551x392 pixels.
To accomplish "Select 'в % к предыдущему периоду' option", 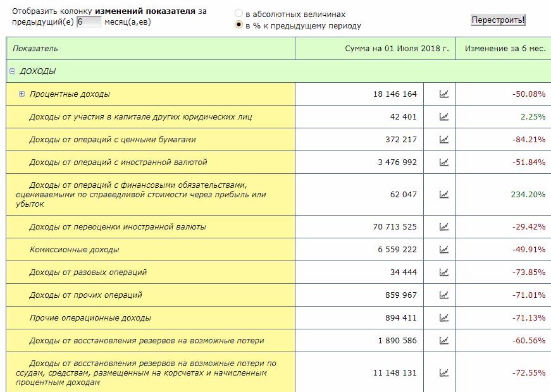I will pyautogui.click(x=238, y=25).
